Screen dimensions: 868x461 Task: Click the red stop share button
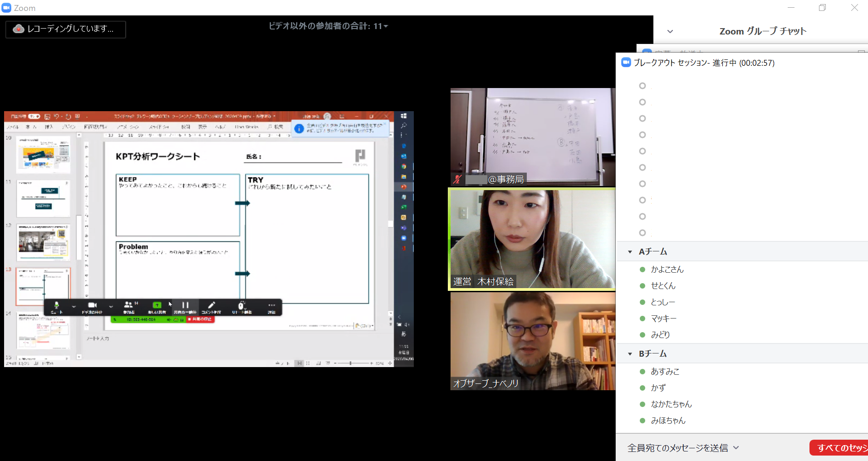coord(200,319)
